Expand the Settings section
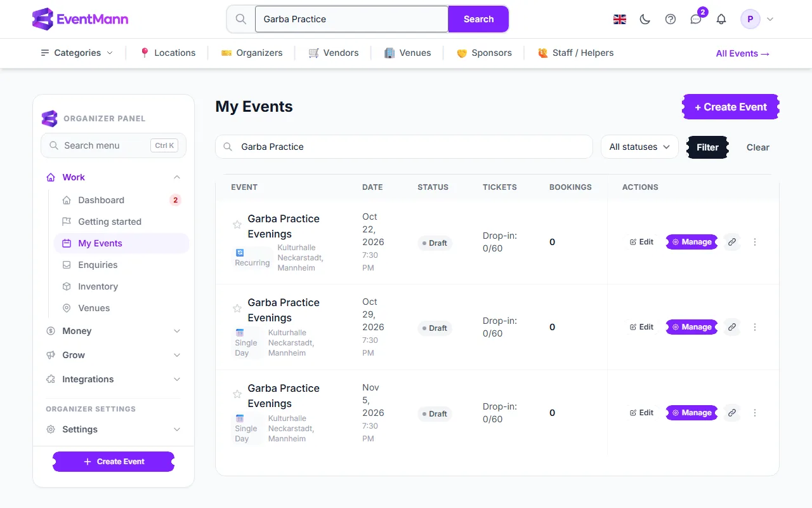 coord(114,429)
